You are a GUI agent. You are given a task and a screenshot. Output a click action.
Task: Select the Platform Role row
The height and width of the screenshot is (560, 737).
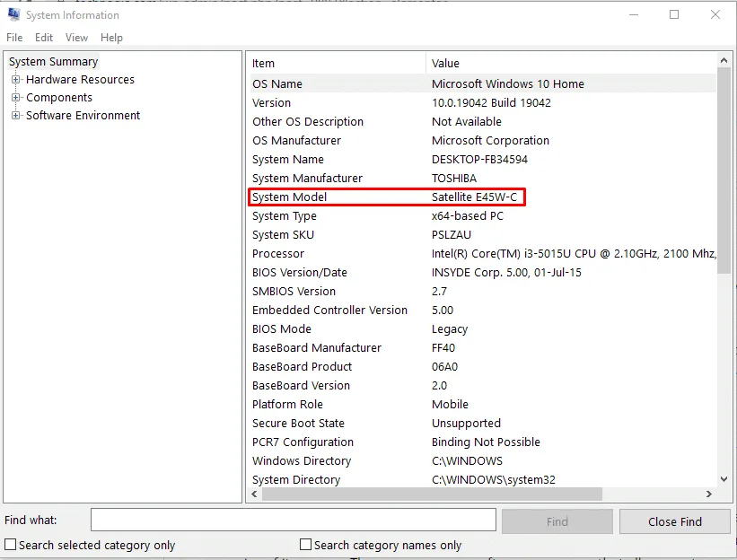pos(483,404)
